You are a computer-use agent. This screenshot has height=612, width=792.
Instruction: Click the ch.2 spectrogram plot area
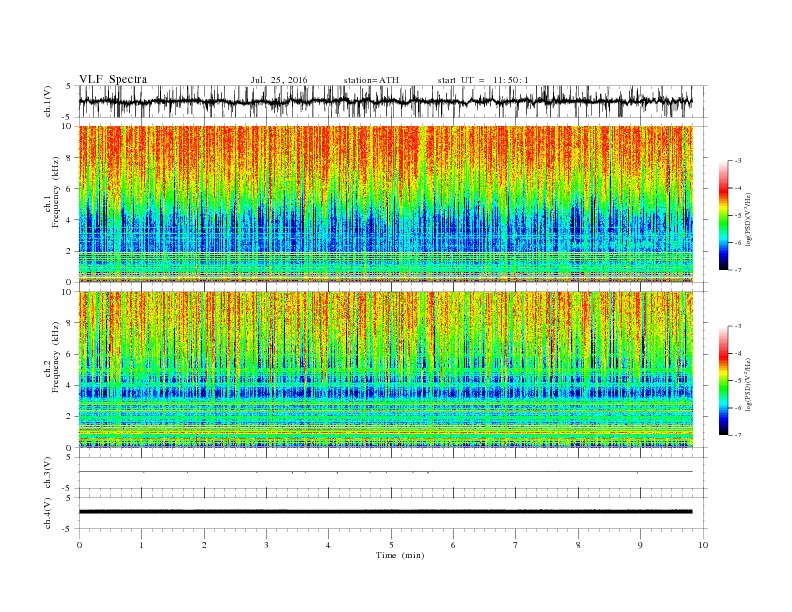(385, 370)
